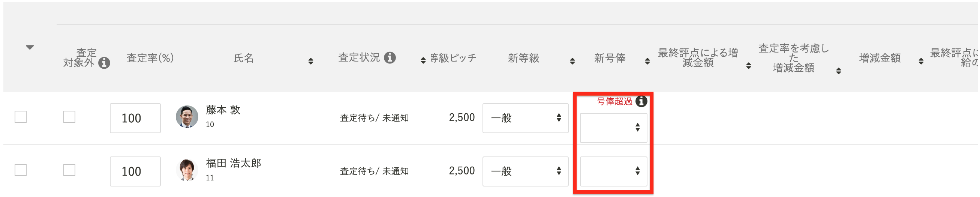Click the avatar of 福田 浩太郎
This screenshot has width=980, height=197.
coord(187,170)
